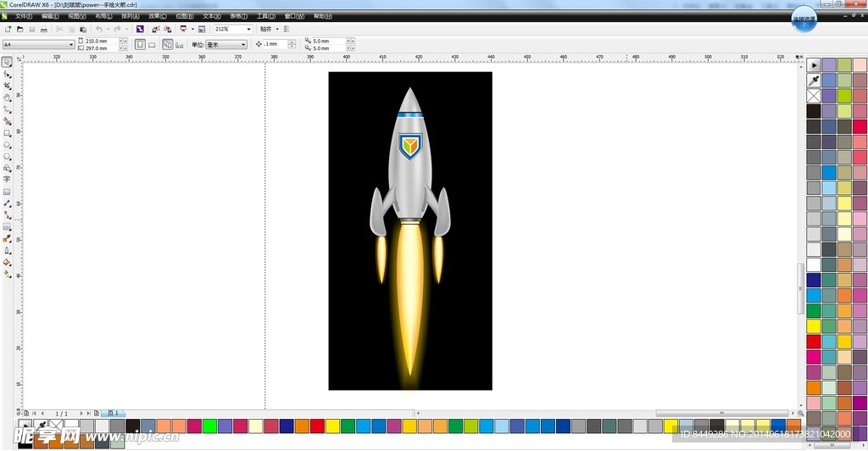Pick the eyedropper in the right palette
Image resolution: width=868 pixels, height=451 pixels.
(814, 81)
